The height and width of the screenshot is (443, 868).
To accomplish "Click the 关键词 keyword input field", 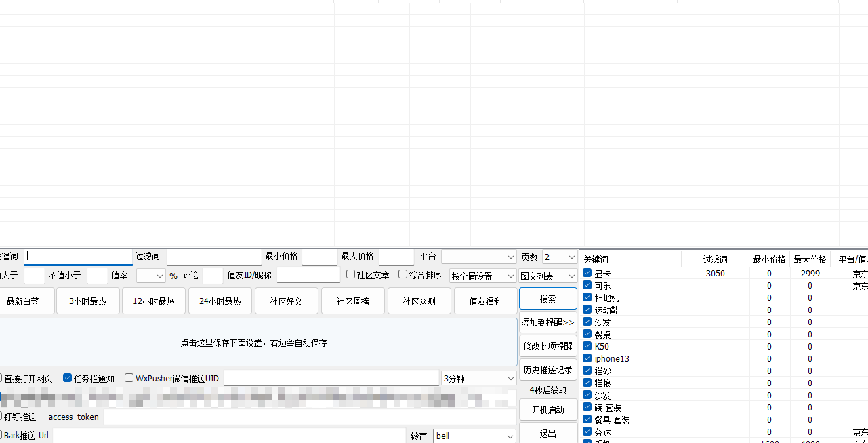I will coord(79,257).
